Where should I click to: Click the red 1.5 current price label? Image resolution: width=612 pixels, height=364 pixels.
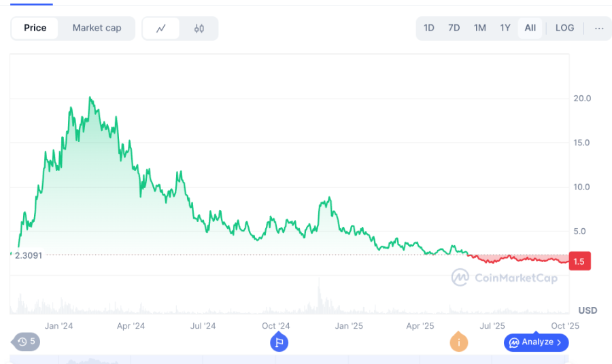579,261
